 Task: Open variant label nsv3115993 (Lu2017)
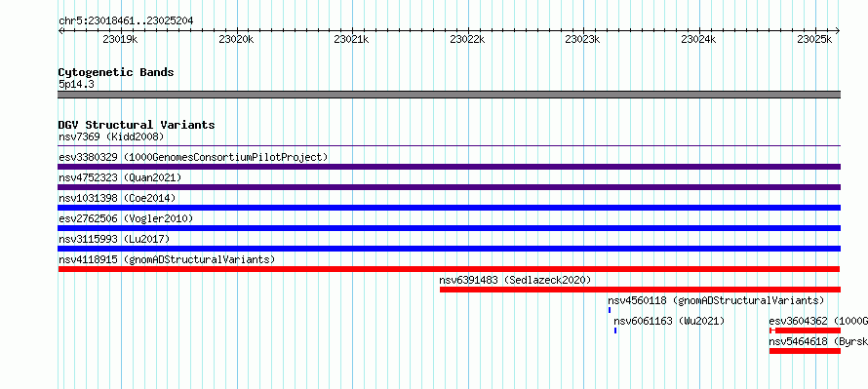click(x=114, y=239)
